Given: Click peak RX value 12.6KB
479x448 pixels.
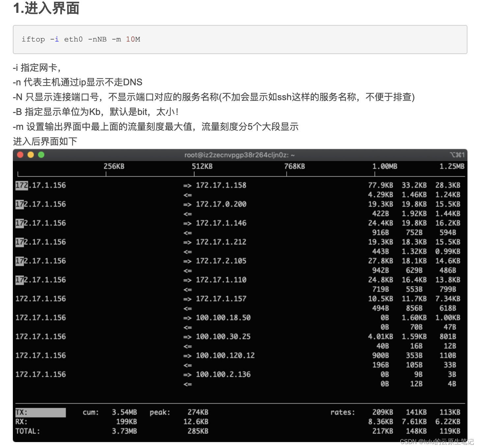Looking at the screenshot, I should (196, 422).
